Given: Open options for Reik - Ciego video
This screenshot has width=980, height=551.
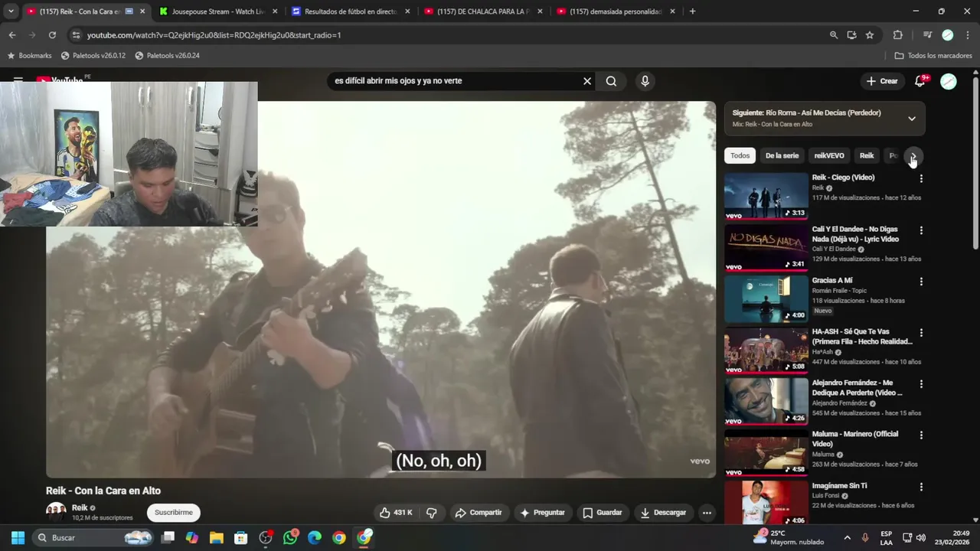Looking at the screenshot, I should click(921, 178).
